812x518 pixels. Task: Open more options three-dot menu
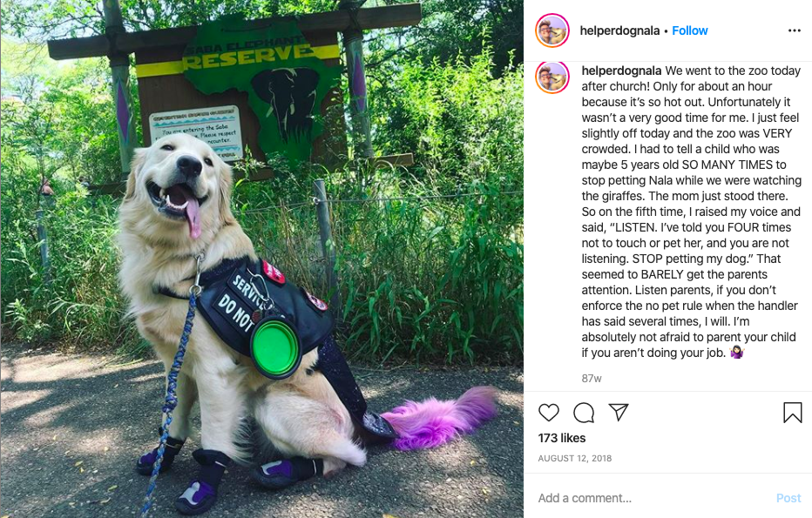tap(795, 30)
